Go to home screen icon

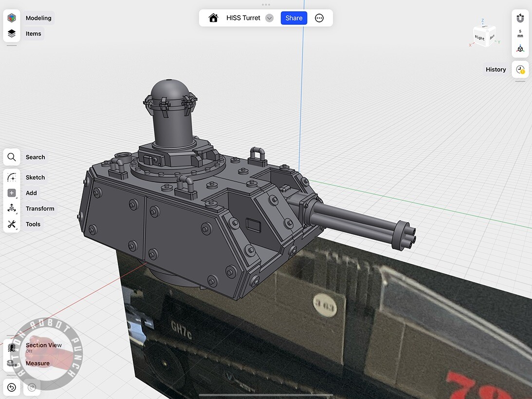(213, 18)
